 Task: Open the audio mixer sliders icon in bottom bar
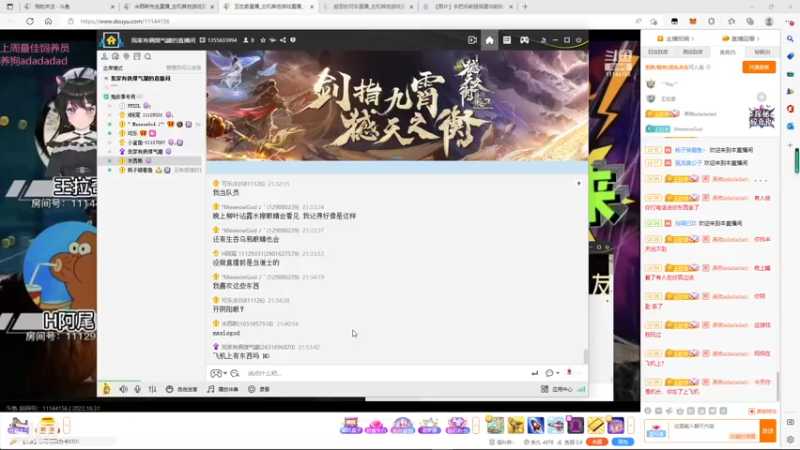coord(153,389)
